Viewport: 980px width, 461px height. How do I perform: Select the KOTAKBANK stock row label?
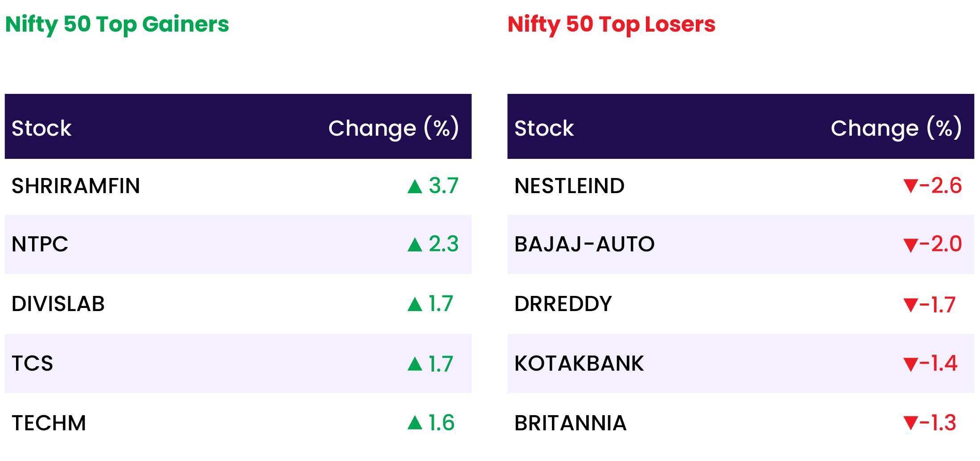pyautogui.click(x=579, y=364)
